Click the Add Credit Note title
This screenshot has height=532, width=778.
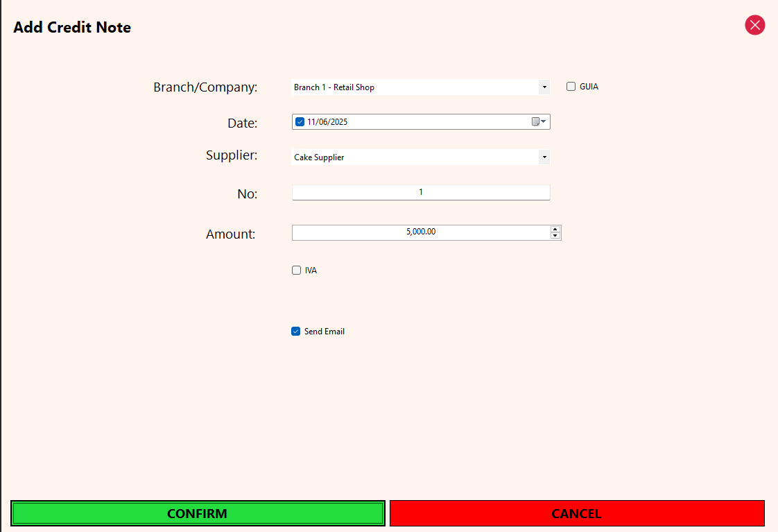72,27
